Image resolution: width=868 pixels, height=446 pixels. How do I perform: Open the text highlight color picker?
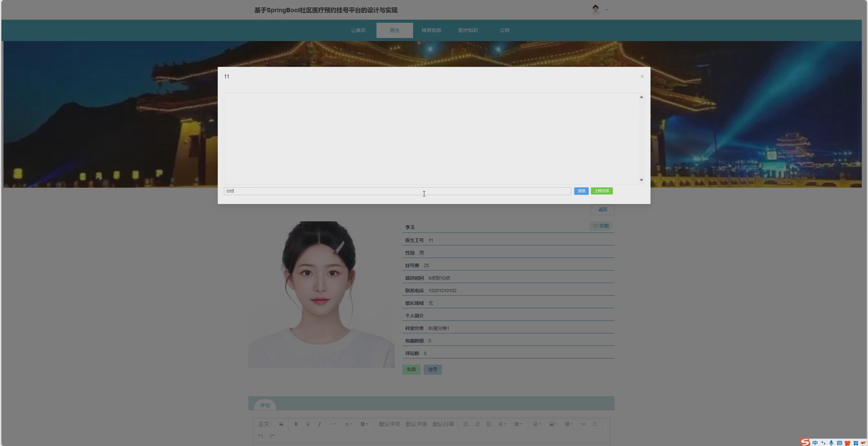(x=364, y=424)
